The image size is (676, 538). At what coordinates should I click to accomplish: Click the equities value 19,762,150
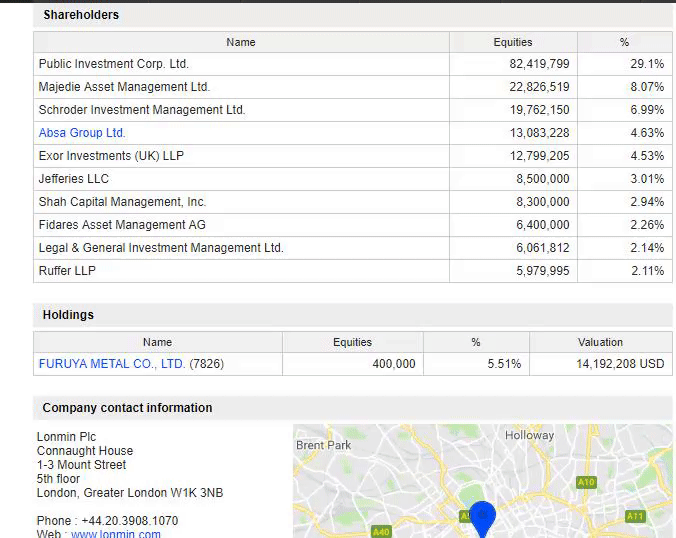pyautogui.click(x=539, y=110)
